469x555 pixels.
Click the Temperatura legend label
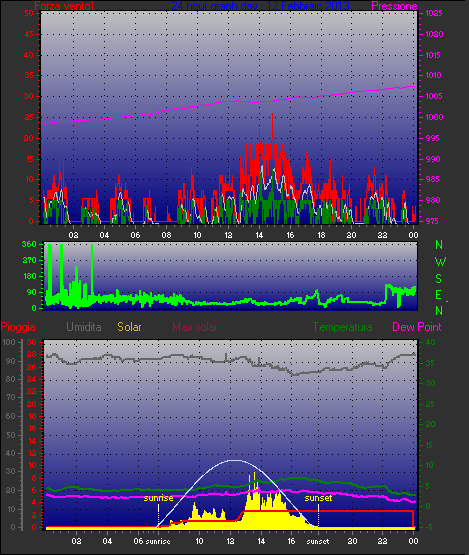[342, 327]
